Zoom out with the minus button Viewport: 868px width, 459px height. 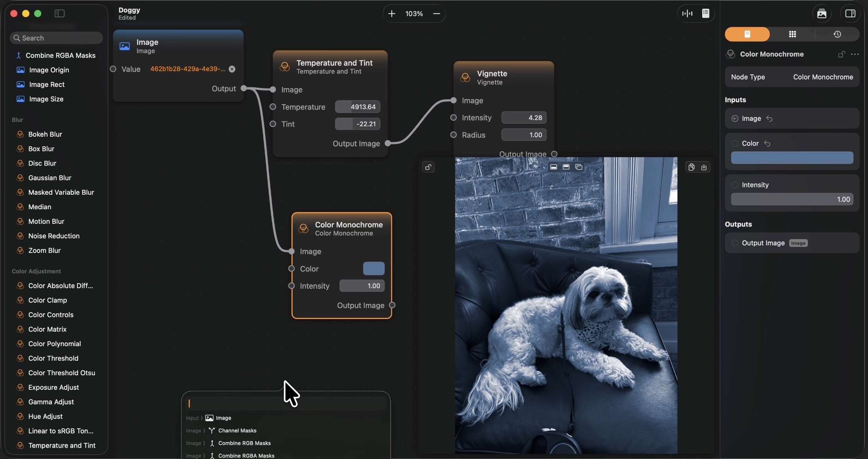pyautogui.click(x=437, y=14)
